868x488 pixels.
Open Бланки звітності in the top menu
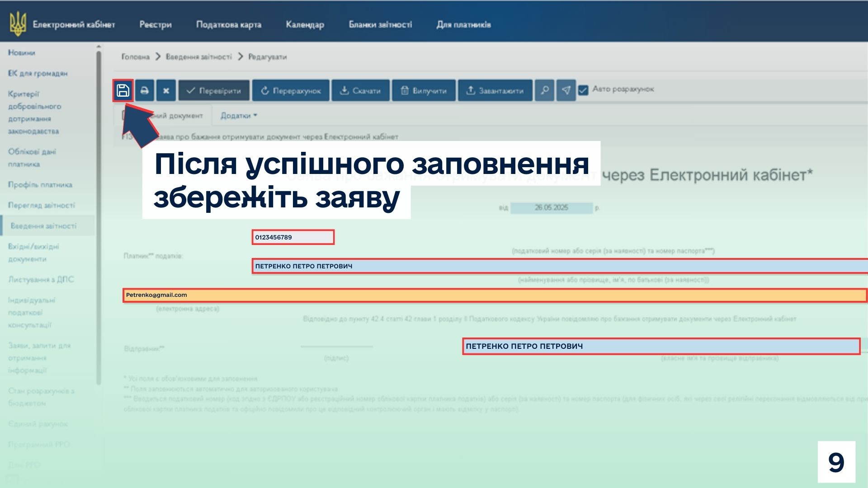coord(380,24)
